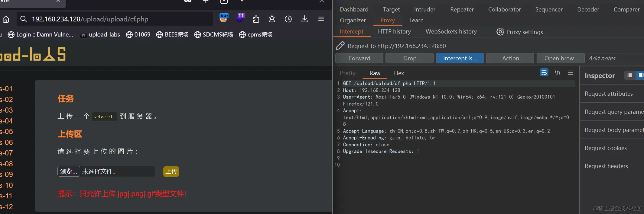Open the BEES靶场 bookmark
The image size is (644, 214).
[x=172, y=35]
